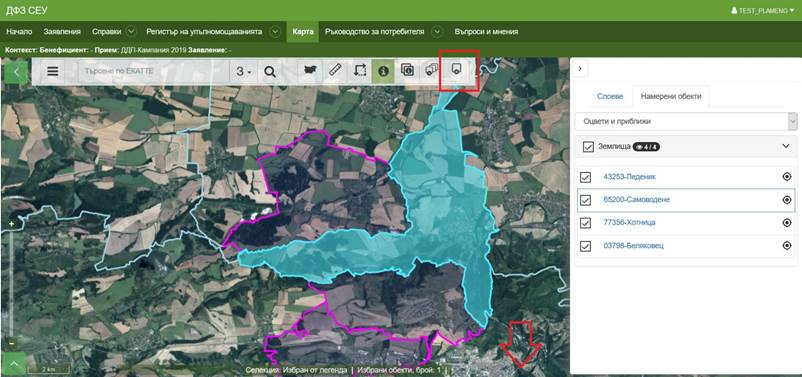Toggle the Землища group checkbox

(x=588, y=147)
